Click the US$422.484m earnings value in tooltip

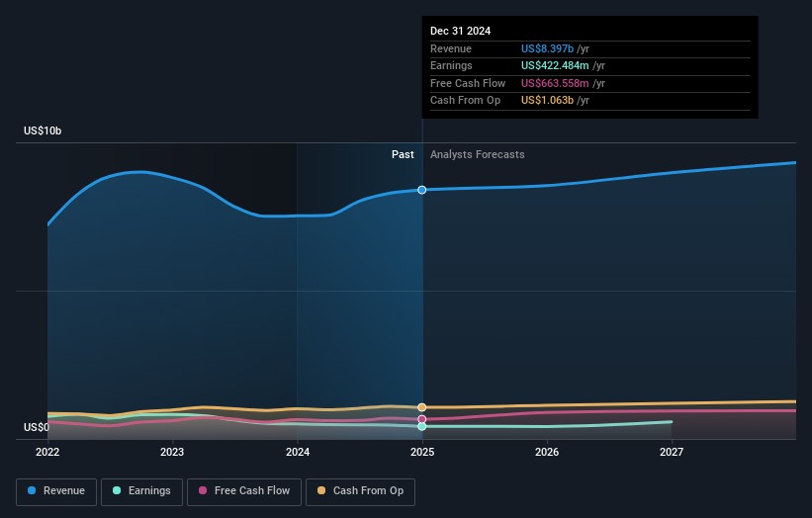click(x=556, y=66)
